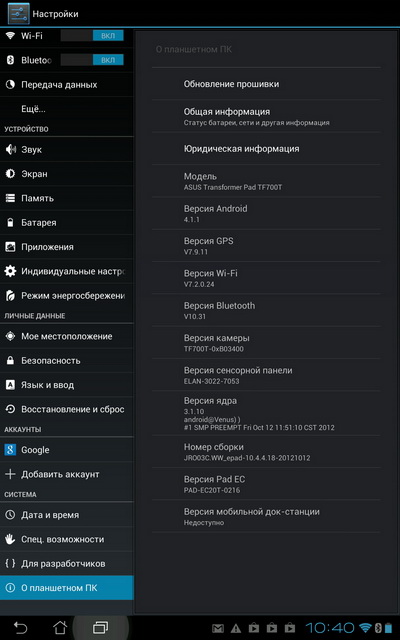Expand the Ещё... more network options
Image resolution: width=400 pixels, height=640 pixels.
pos(67,109)
